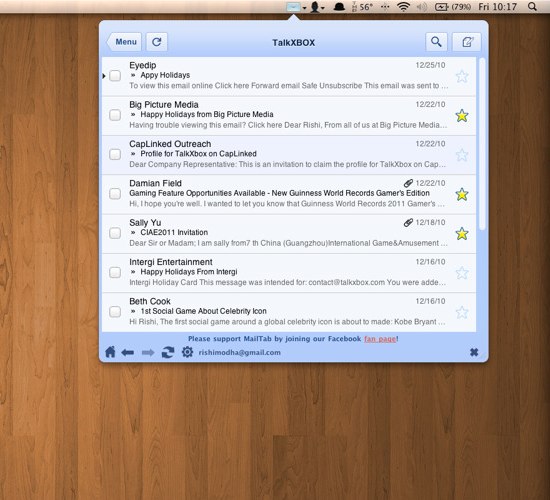Tick the checkbox for the Eyedip email
Screen dimensions: 550x500
[x=115, y=75]
